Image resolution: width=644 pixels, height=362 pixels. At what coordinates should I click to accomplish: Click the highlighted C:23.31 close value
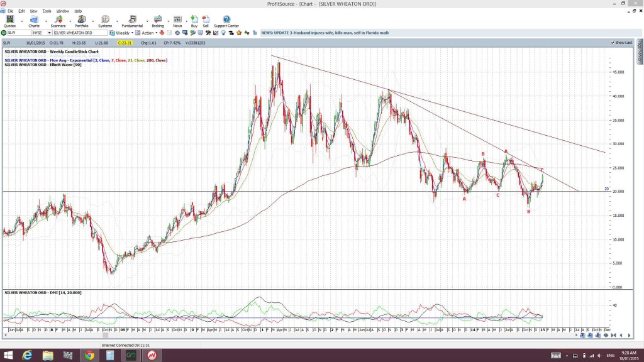(125, 43)
